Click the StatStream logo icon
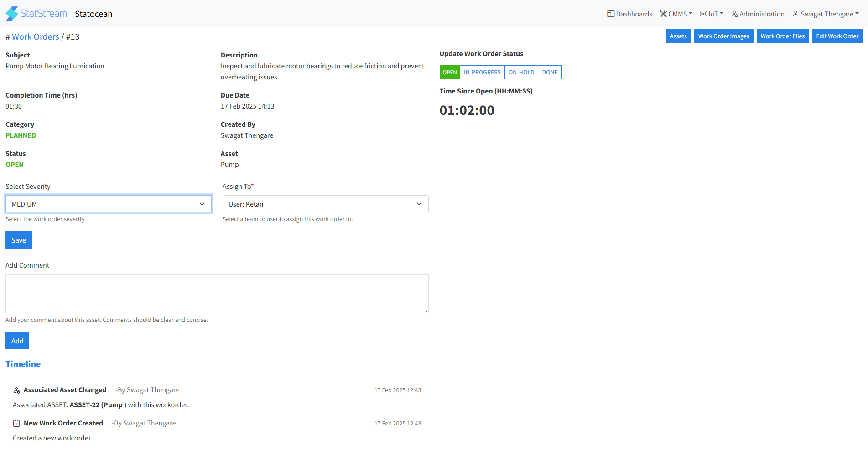The image size is (868, 456). tap(12, 14)
